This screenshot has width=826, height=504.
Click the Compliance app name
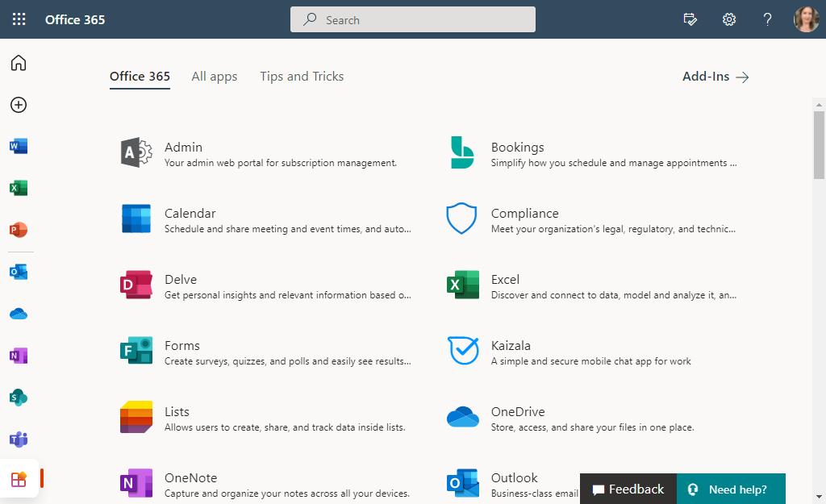(x=524, y=213)
